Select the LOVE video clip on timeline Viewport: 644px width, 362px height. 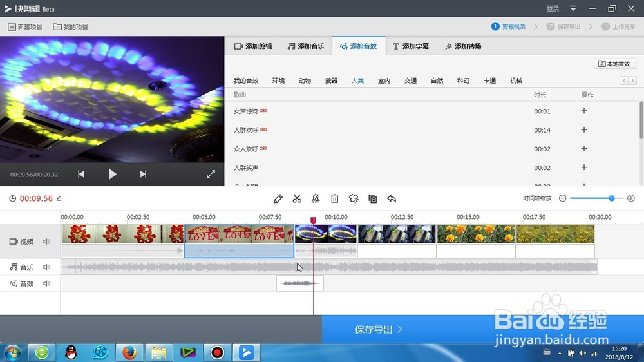(x=240, y=241)
